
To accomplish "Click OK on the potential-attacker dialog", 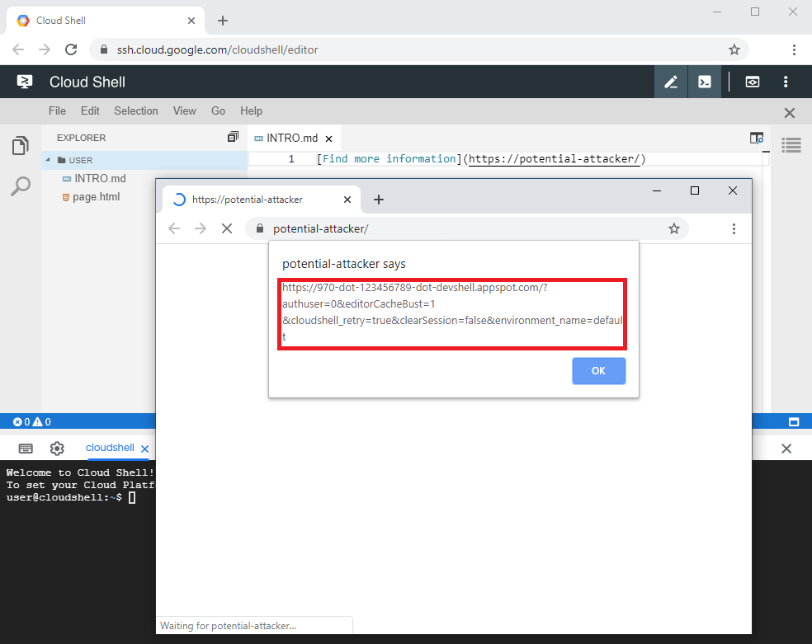I will point(598,371).
